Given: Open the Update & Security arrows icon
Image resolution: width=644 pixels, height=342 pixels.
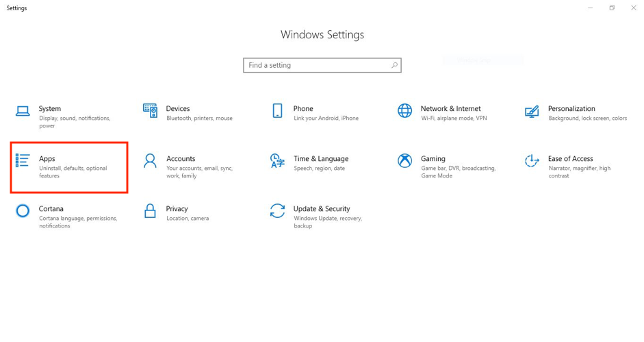Looking at the screenshot, I should 277,210.
